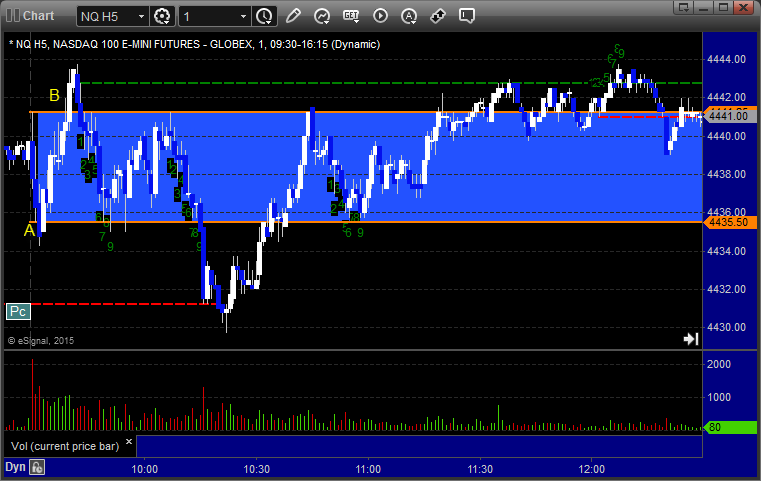Click the symbol linking arrows icon
761x481 pixels.
tap(438, 16)
